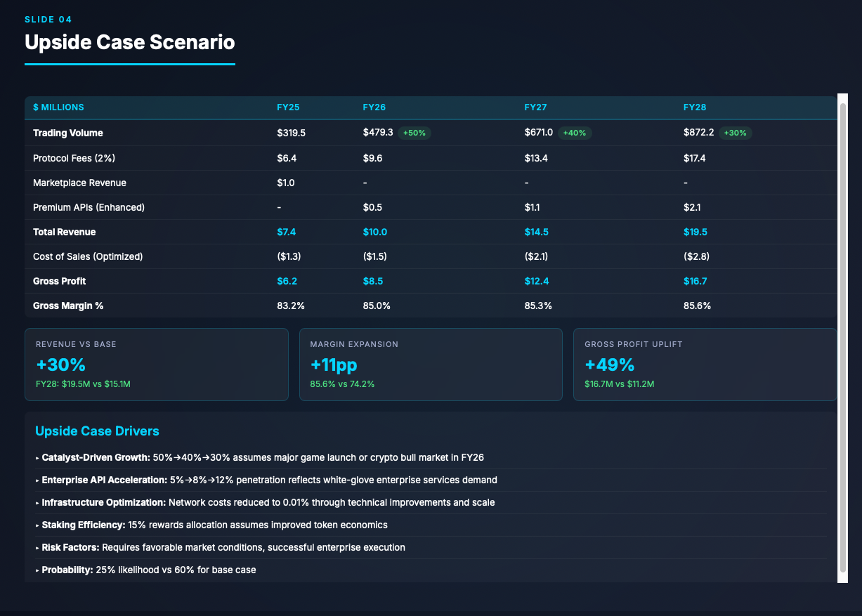The image size is (862, 616).
Task: Click the bullet arrow beside Staking Efficiency
Action: tap(37, 525)
